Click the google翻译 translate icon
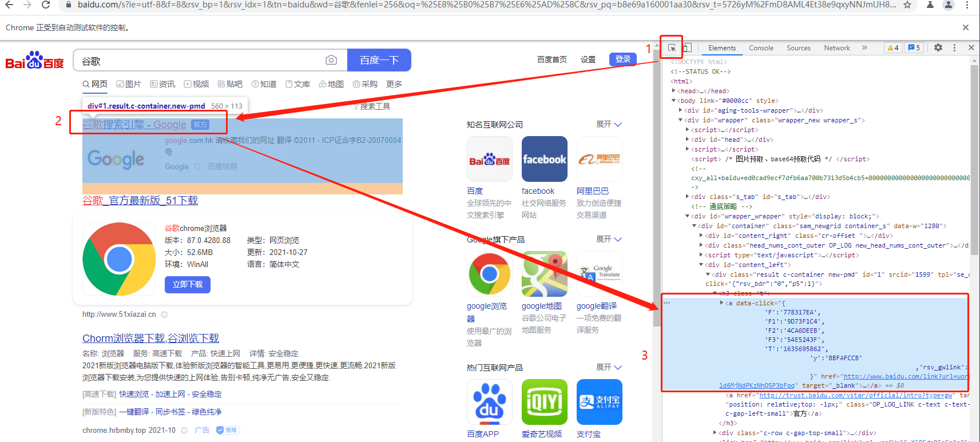This screenshot has height=442, width=980. coord(600,274)
